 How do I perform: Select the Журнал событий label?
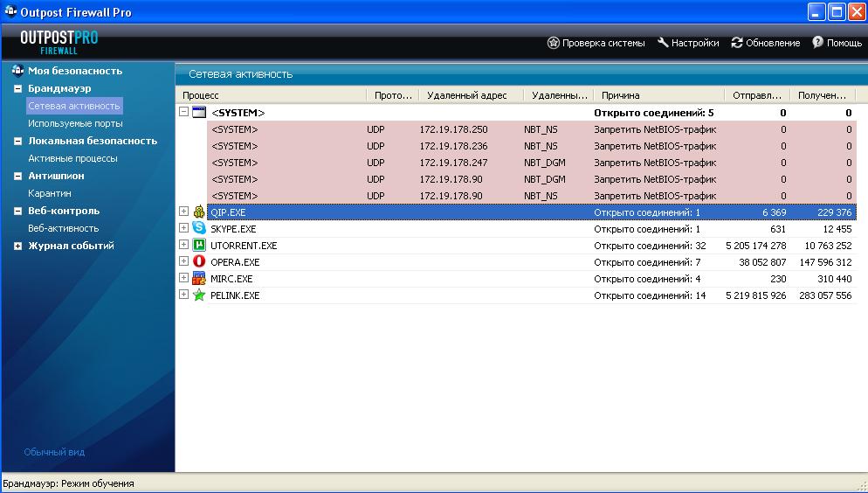click(x=71, y=246)
